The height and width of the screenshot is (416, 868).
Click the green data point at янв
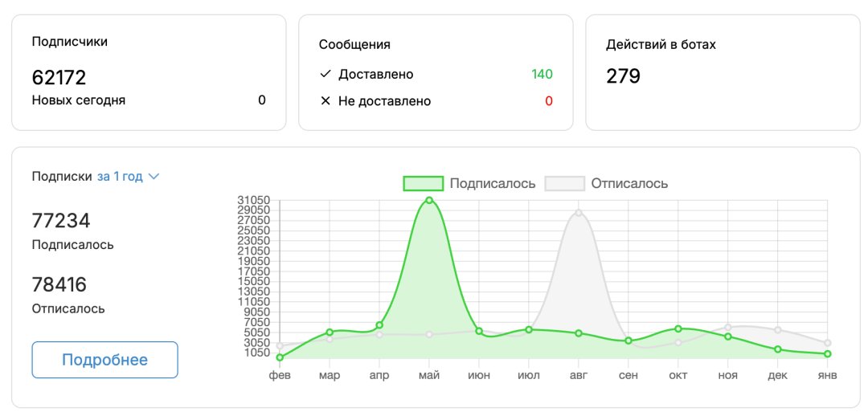tap(827, 354)
